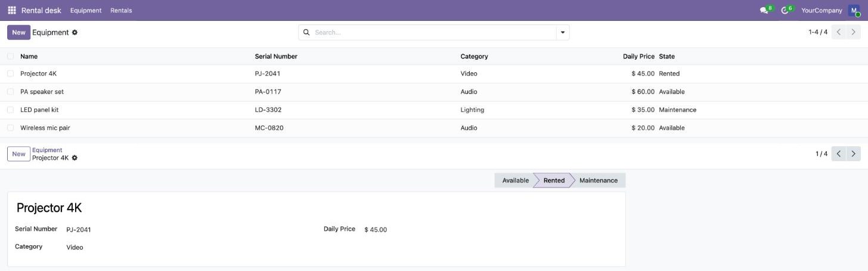Go to previous page of the equipment list

(839, 32)
